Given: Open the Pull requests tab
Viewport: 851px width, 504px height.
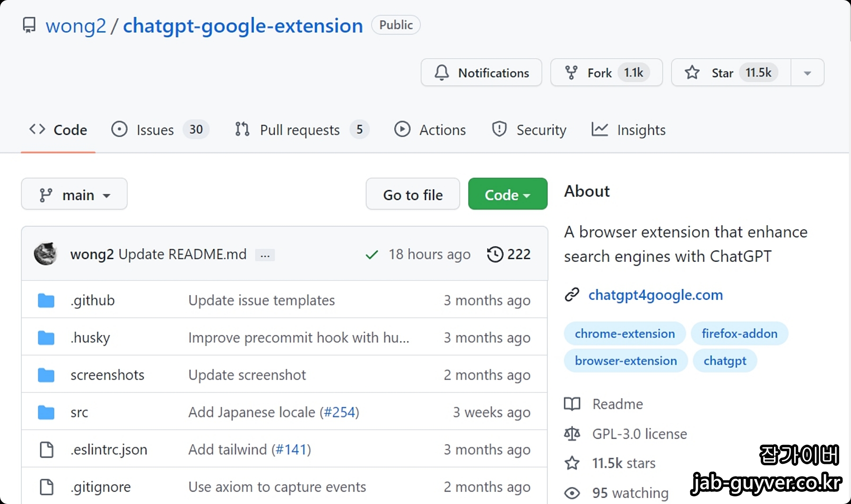Looking at the screenshot, I should point(302,130).
